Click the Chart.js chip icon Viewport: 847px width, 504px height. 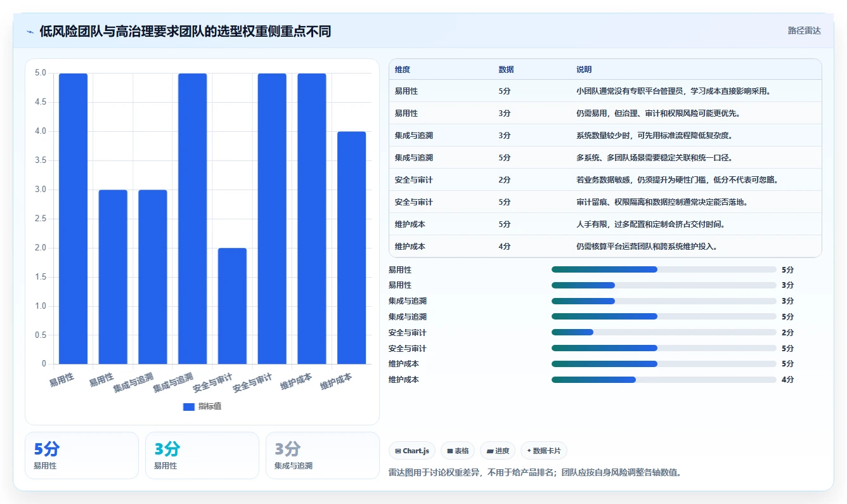coord(398,451)
